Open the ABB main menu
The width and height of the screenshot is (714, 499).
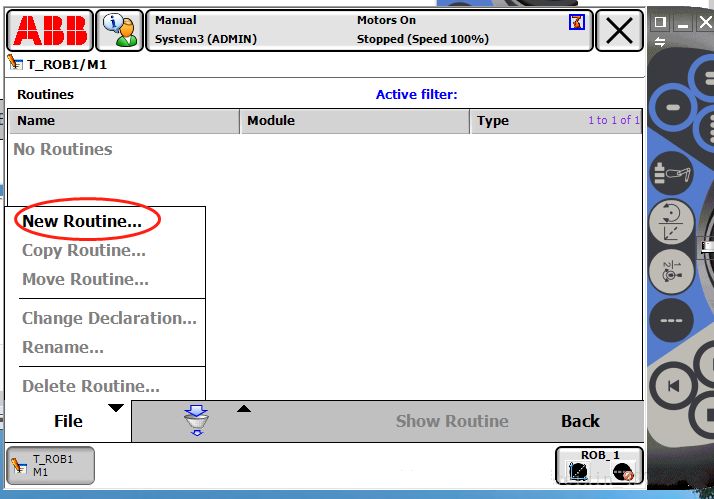pos(50,31)
